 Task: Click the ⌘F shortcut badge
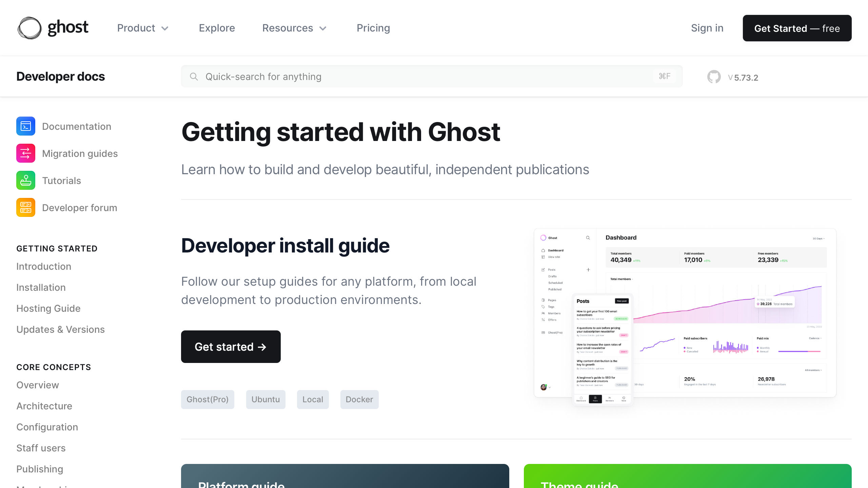click(665, 76)
